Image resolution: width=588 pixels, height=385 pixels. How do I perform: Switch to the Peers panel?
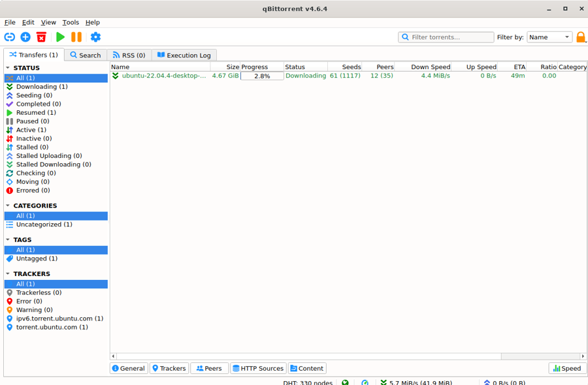(208, 368)
